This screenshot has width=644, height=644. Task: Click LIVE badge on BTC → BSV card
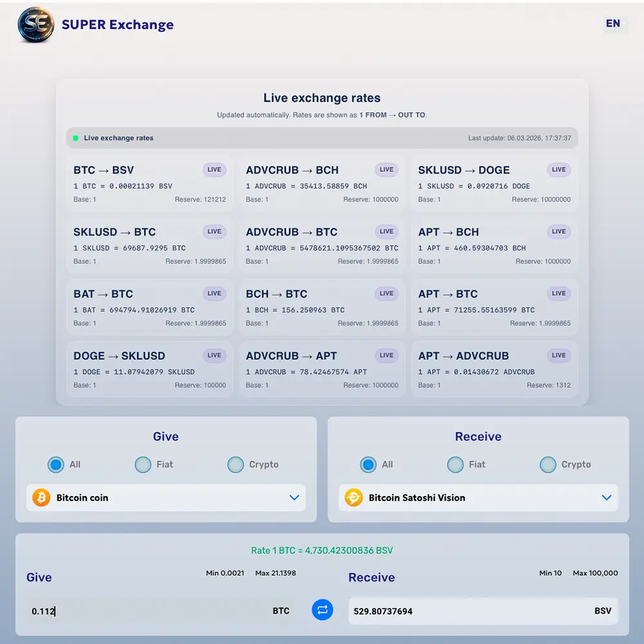pos(214,170)
